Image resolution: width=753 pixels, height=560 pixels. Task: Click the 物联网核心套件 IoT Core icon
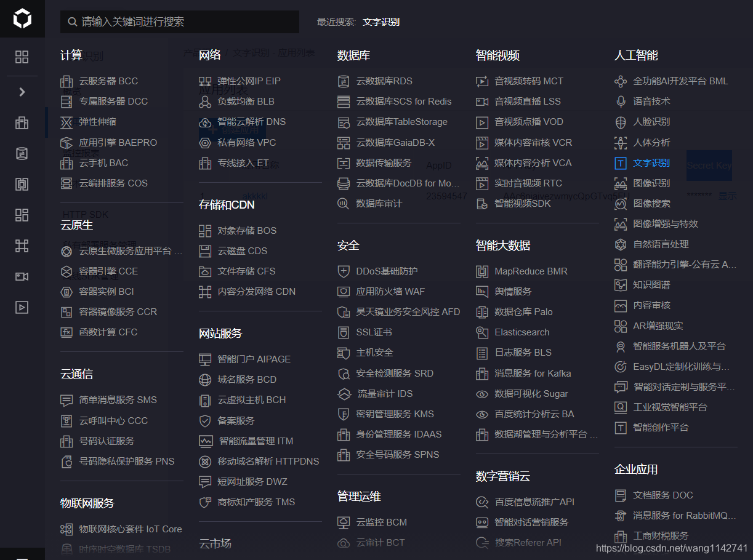[x=67, y=529]
